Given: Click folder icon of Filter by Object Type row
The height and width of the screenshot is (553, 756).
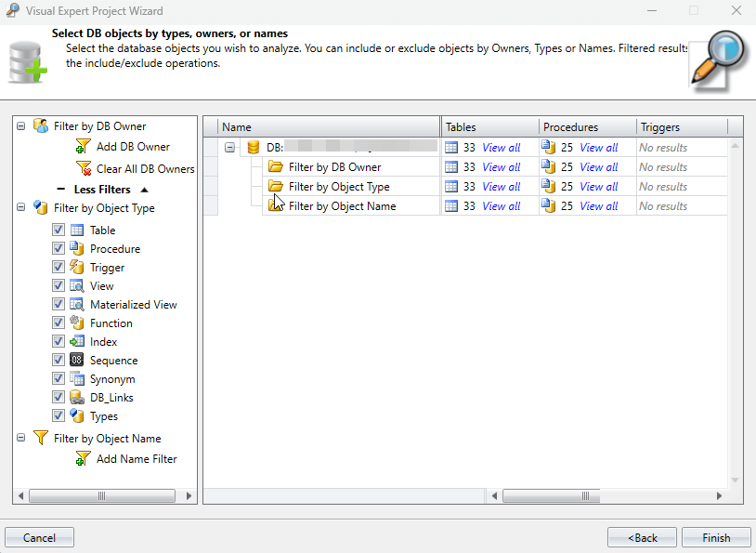Looking at the screenshot, I should pyautogui.click(x=276, y=186).
